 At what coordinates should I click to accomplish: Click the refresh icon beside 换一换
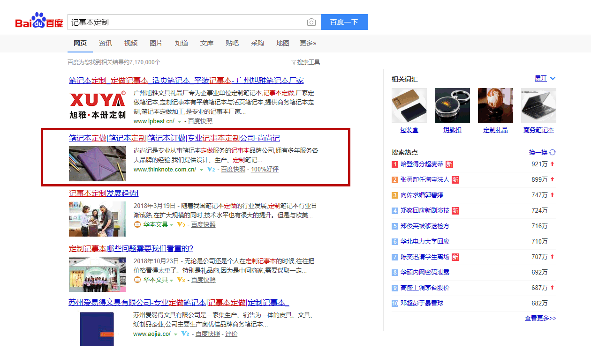point(553,152)
